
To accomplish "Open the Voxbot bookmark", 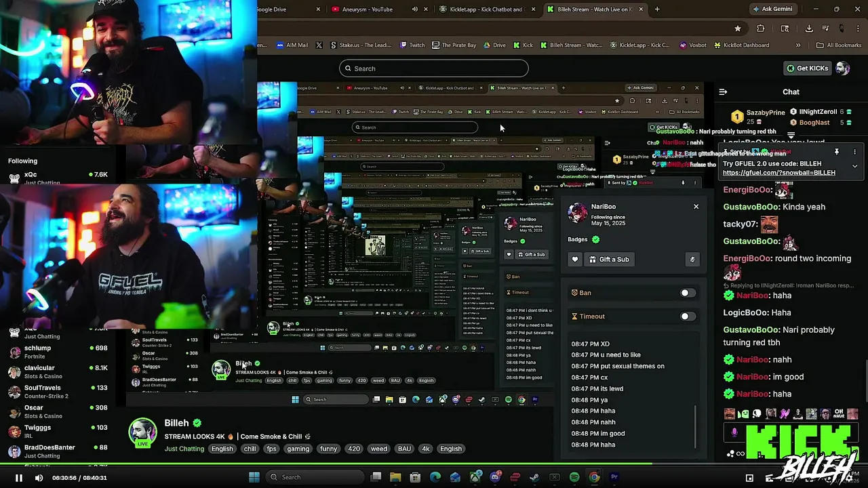I will pos(692,45).
